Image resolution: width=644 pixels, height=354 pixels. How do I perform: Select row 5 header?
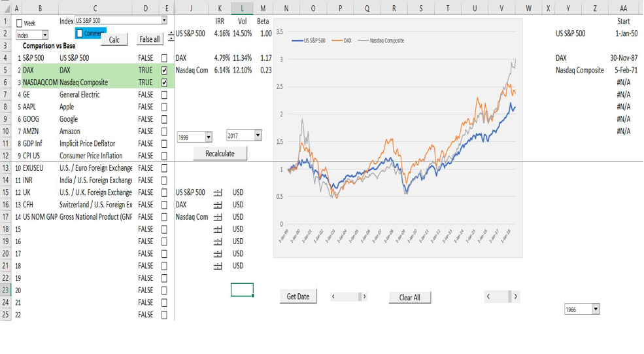tap(5, 70)
